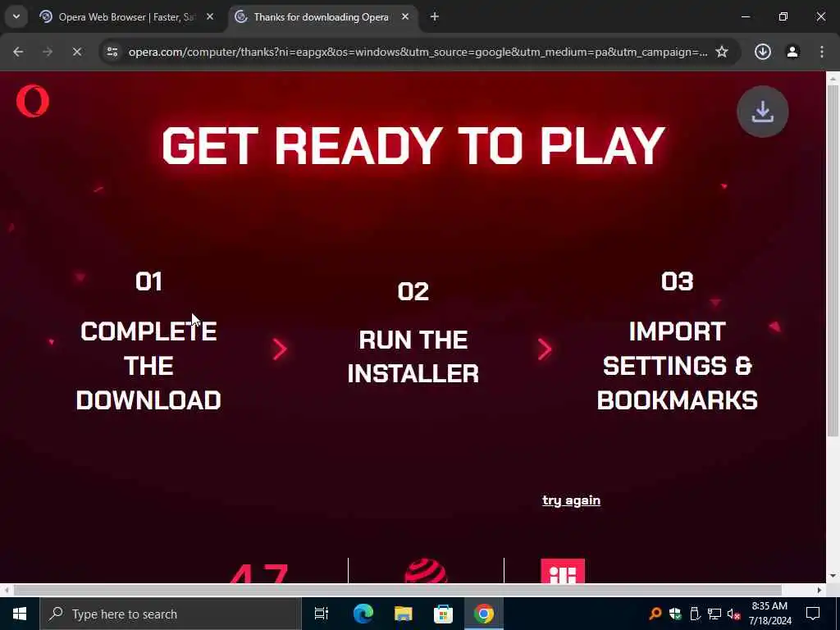Click the volume icon in system tray
Viewport: 840px width, 630px height.
(x=733, y=614)
